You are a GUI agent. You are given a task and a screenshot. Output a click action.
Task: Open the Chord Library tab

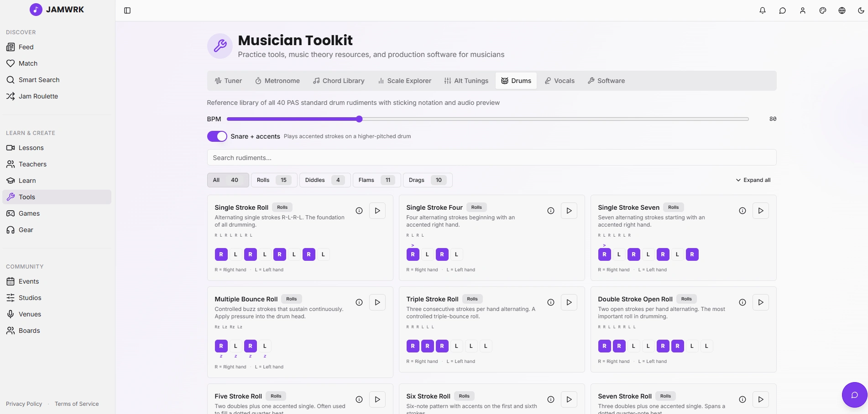pyautogui.click(x=339, y=81)
